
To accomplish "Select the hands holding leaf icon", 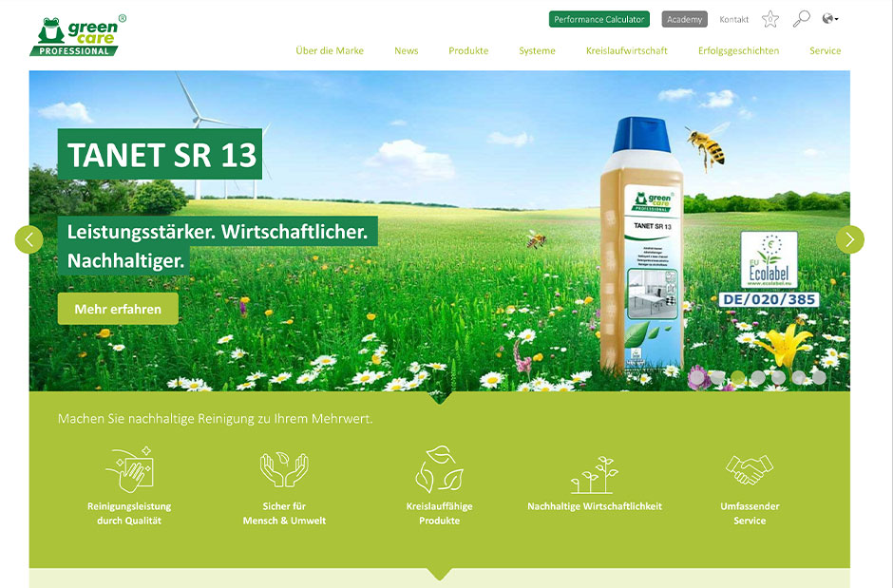I will (284, 469).
